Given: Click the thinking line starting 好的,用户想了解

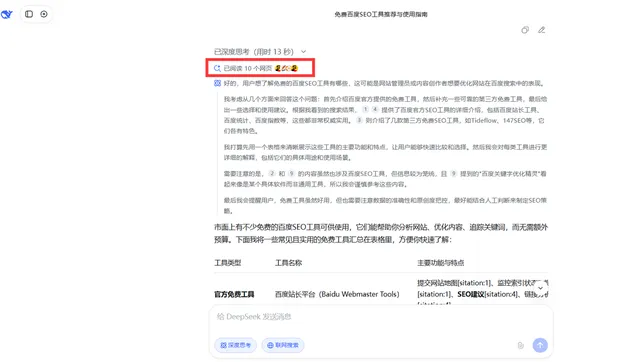Looking at the screenshot, I should click(x=384, y=83).
